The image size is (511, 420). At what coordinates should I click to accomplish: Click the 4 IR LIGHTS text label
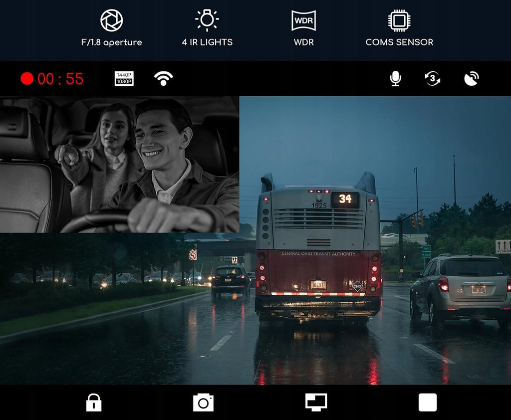(x=207, y=42)
